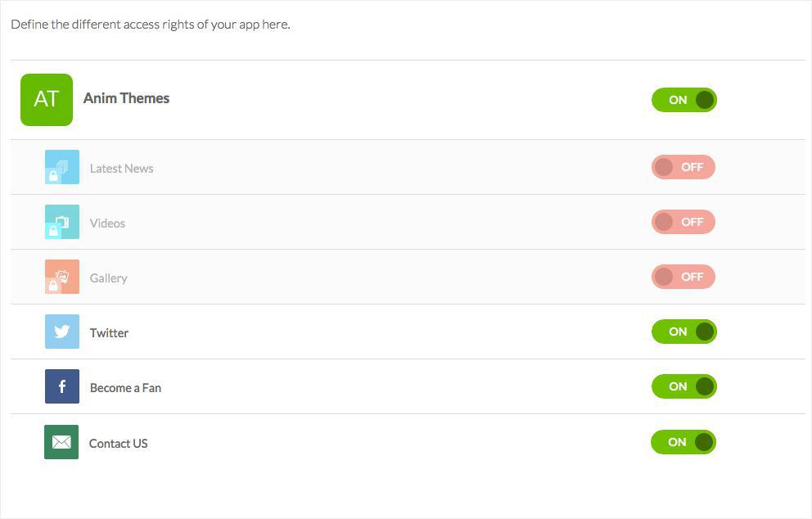This screenshot has width=812, height=519.
Task: Click the Gallery section label
Action: click(x=108, y=278)
